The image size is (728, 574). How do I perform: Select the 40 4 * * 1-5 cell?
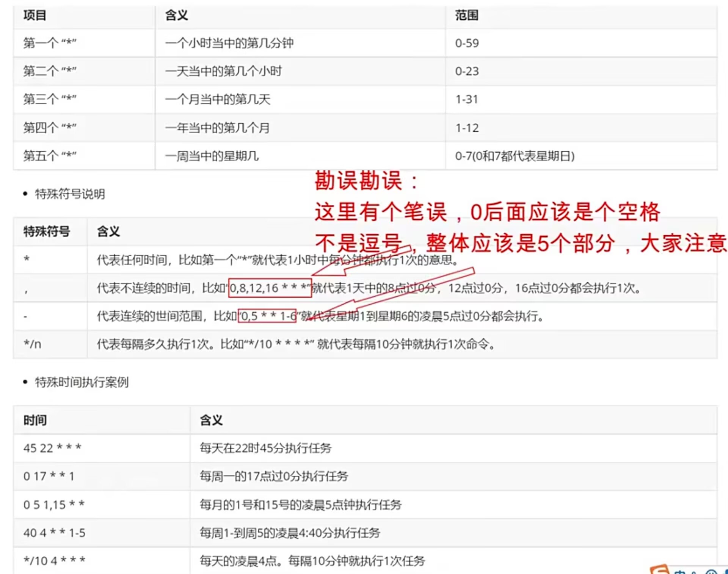(54, 533)
